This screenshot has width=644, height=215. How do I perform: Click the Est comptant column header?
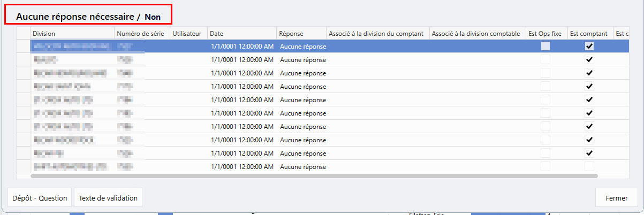point(589,34)
